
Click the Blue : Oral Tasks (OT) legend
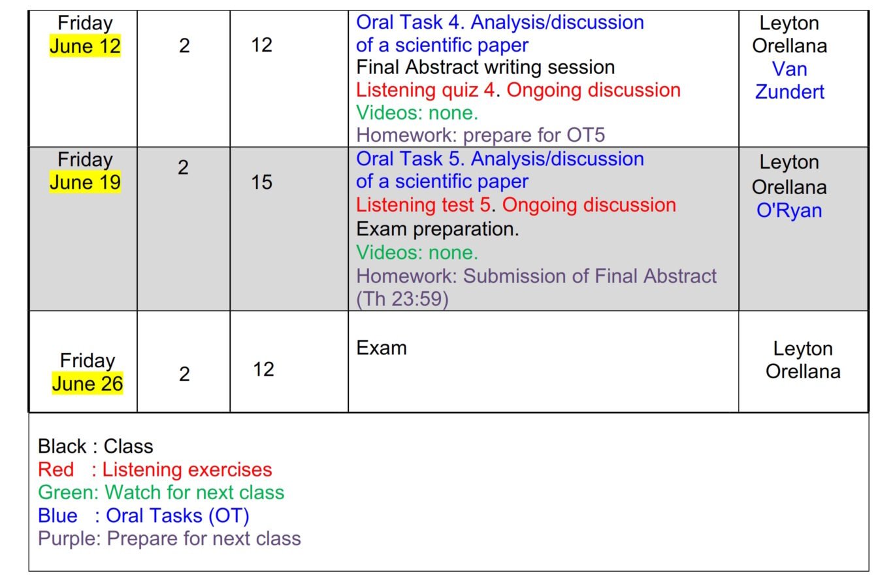pyautogui.click(x=144, y=515)
